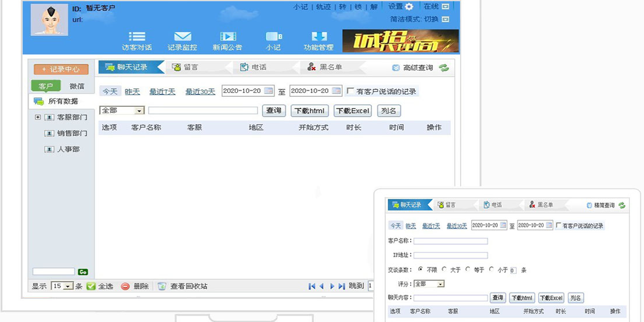Viewport: 644px width, 322px height.
Task: Open 新闻公告 news icon
Action: (227, 37)
